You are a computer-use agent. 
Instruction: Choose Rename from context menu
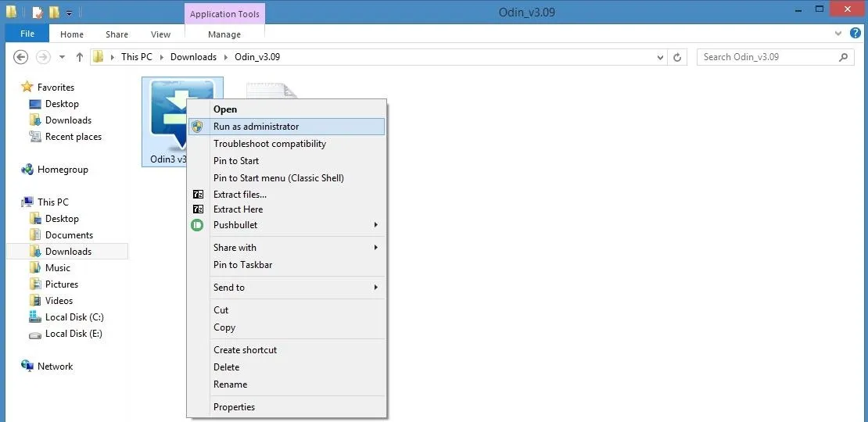coord(286,384)
